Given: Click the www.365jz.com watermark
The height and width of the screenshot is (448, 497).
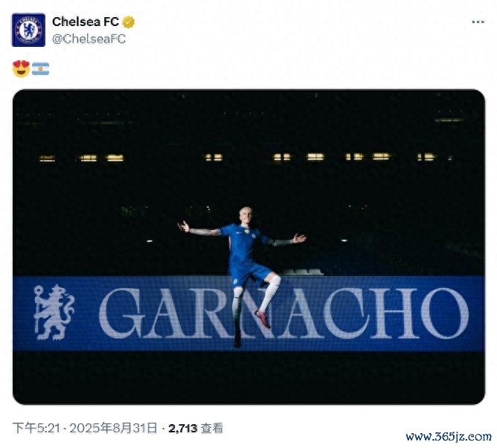Looking at the screenshot, I should tap(449, 437).
